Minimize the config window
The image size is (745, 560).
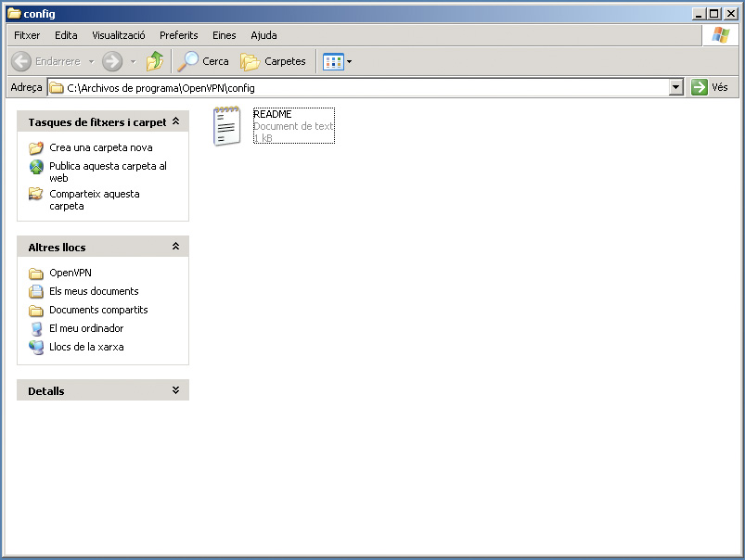pyautogui.click(x=698, y=14)
